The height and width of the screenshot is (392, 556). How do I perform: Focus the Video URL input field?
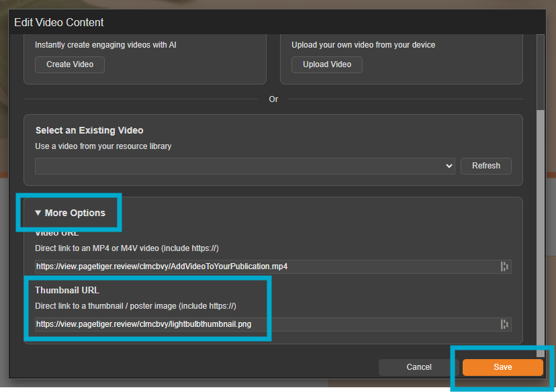point(265,266)
